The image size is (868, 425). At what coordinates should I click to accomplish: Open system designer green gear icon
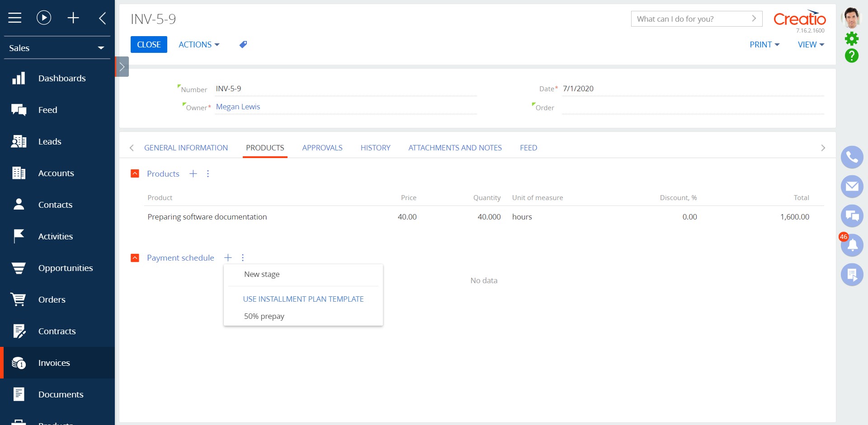click(x=852, y=39)
